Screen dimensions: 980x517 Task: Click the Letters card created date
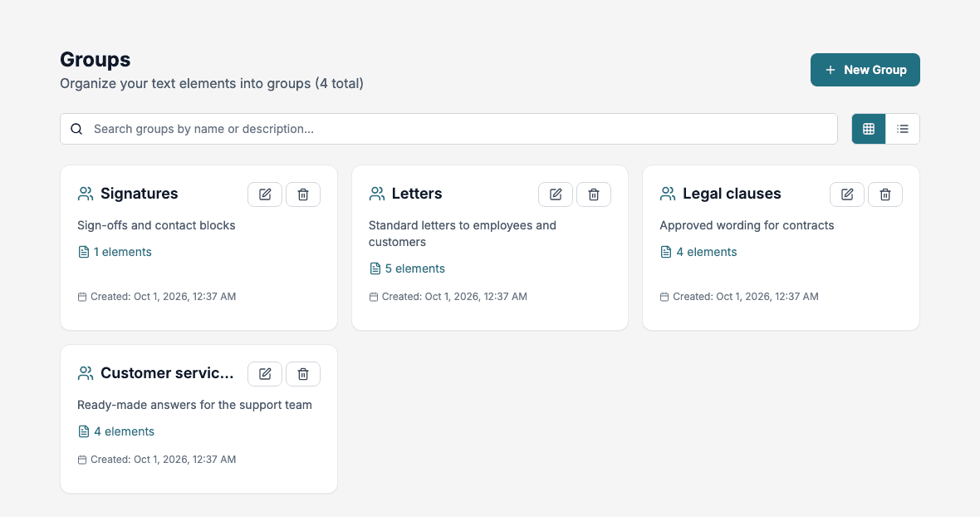pos(454,297)
